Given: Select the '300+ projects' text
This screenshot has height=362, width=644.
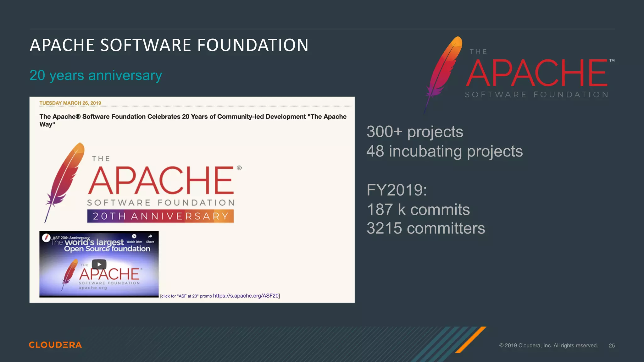Looking at the screenshot, I should [x=415, y=132].
